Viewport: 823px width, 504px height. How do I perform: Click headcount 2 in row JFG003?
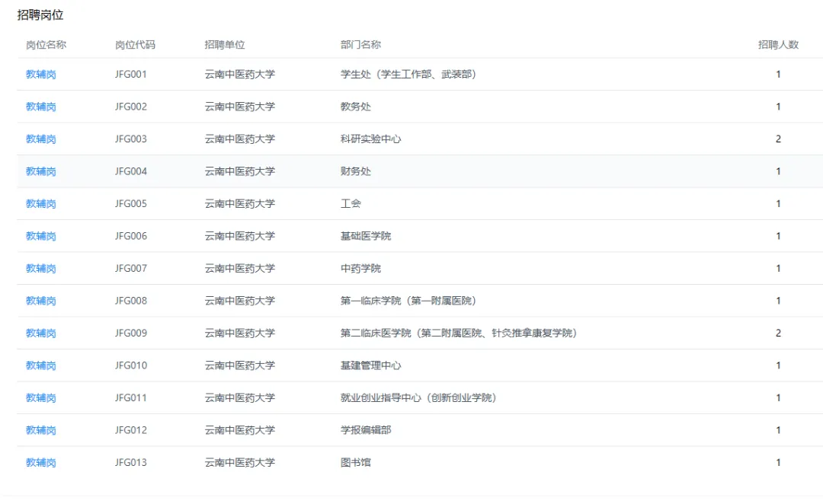pos(778,139)
